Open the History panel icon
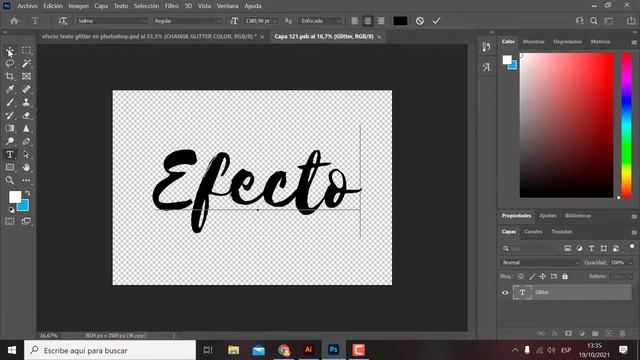Screen dimensions: 640x360 486,47
